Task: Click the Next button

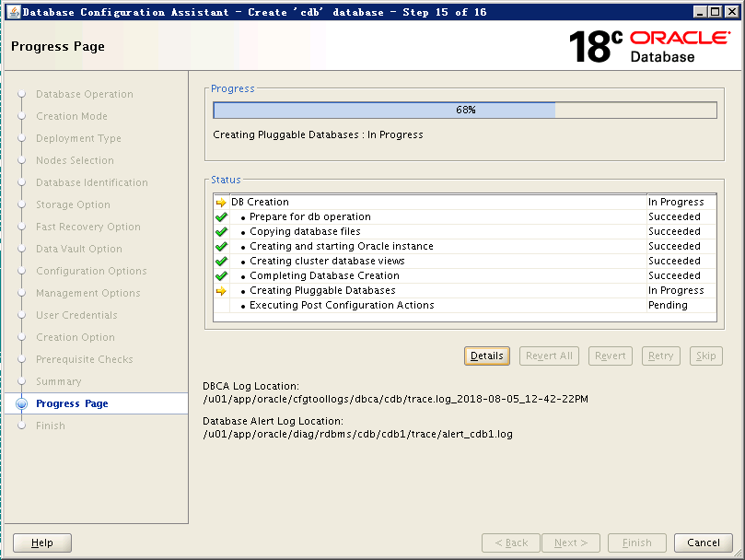Action: [571, 542]
